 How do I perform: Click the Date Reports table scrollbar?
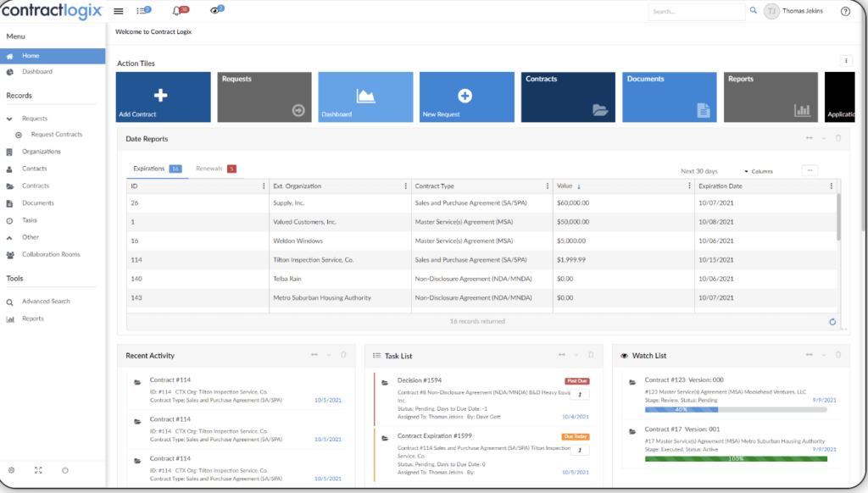pos(838,217)
